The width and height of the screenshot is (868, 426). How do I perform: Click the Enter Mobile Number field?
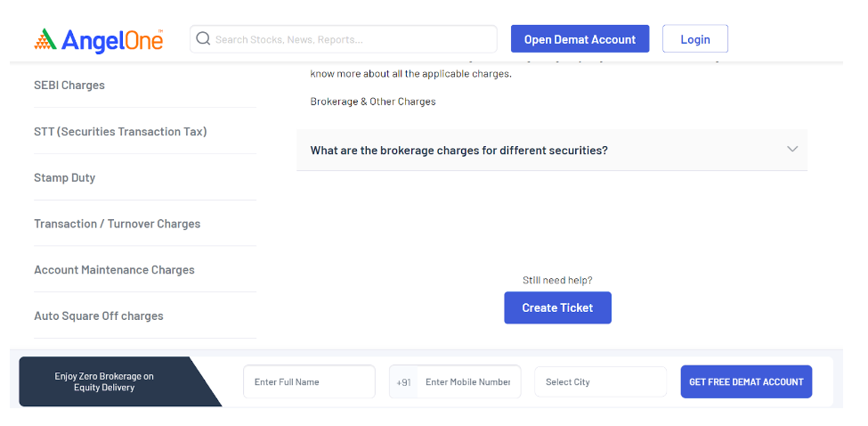click(468, 381)
